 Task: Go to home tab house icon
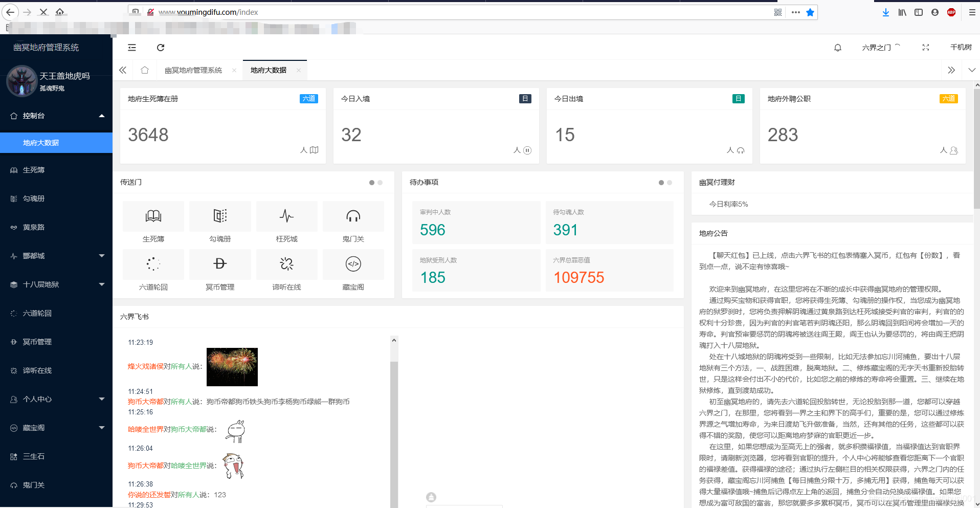pyautogui.click(x=145, y=70)
